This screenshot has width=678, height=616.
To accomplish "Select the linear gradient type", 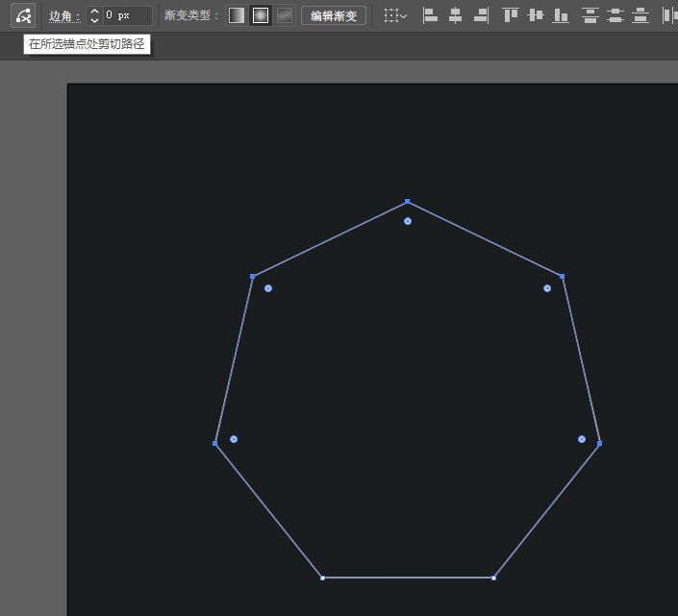I will click(237, 16).
